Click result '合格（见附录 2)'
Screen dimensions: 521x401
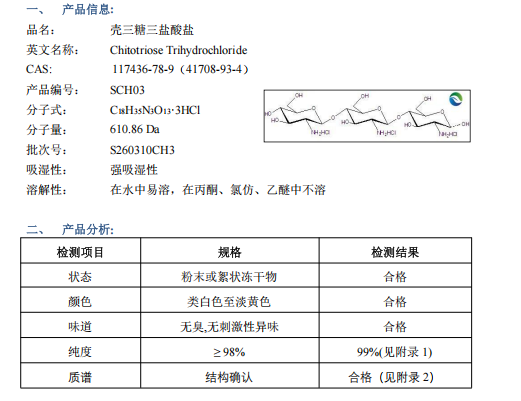391,377
